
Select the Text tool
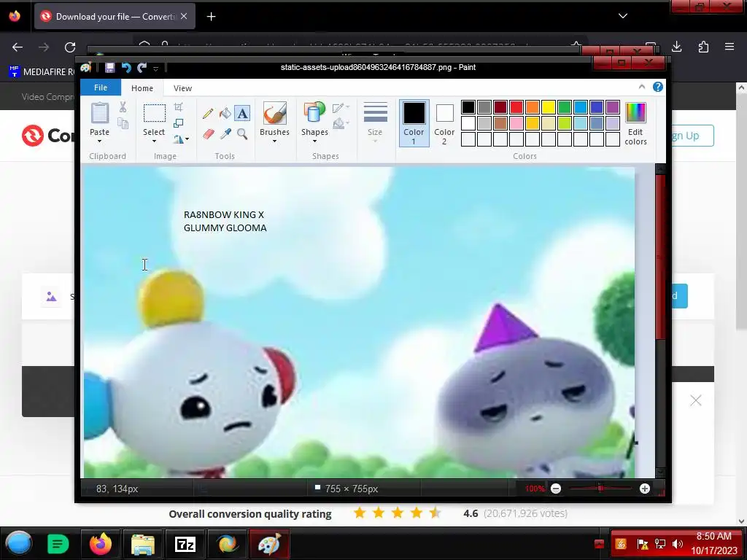click(x=242, y=113)
